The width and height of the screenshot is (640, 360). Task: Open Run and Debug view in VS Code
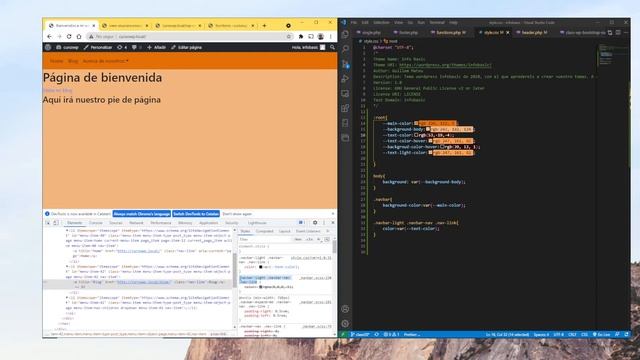(345, 78)
